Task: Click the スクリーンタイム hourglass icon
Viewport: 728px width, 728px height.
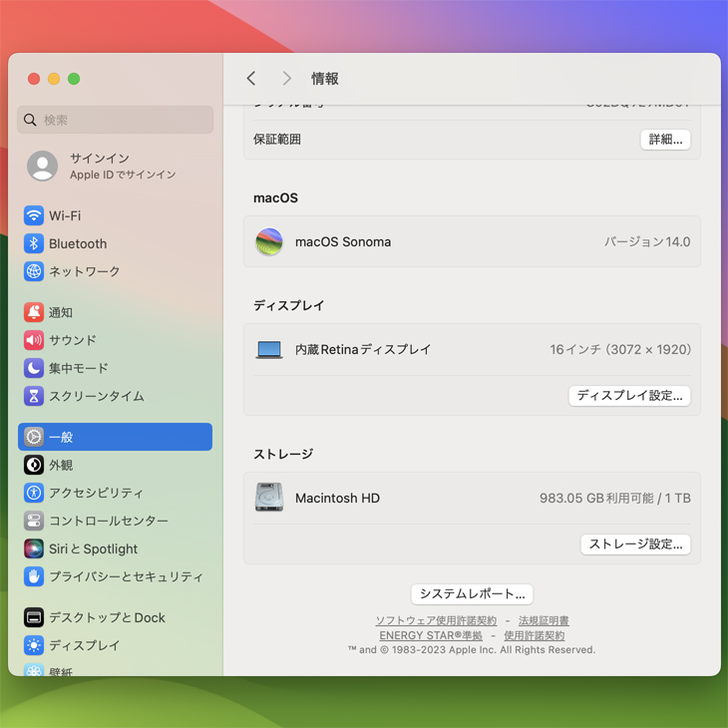Action: [34, 396]
